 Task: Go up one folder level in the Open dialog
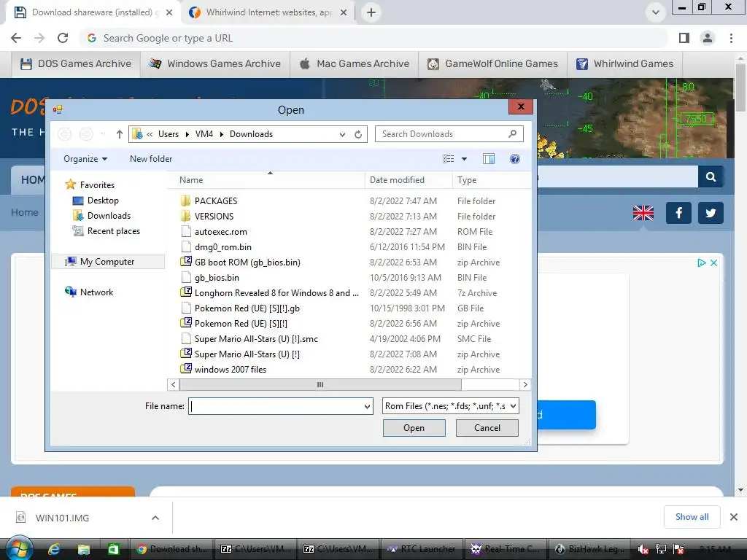click(120, 134)
